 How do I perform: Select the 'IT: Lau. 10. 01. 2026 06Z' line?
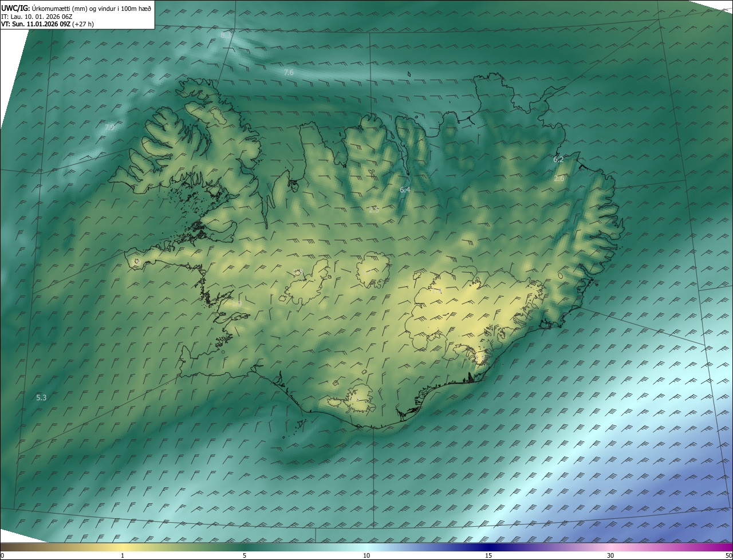tap(37, 17)
